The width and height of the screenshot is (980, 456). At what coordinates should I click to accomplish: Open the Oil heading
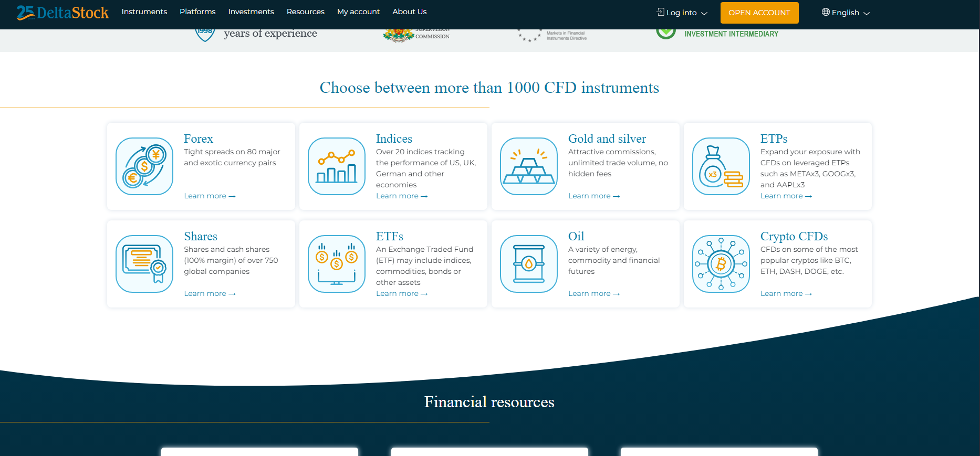[576, 236]
